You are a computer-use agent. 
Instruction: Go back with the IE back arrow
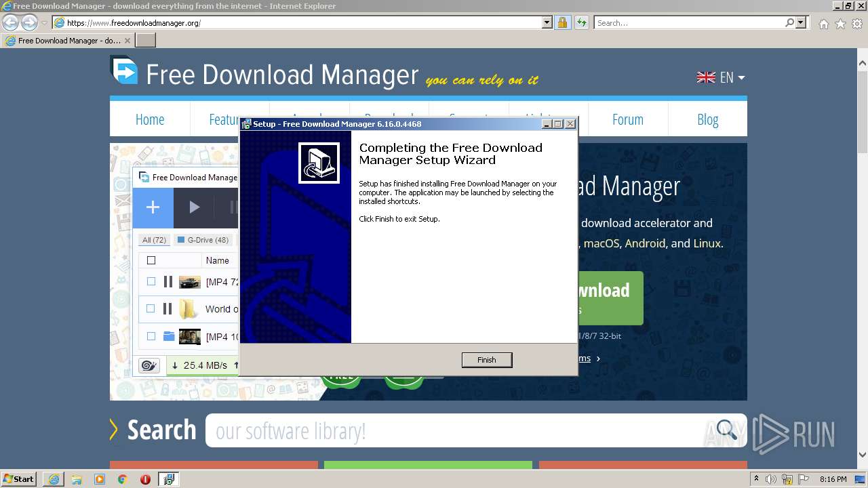click(10, 22)
